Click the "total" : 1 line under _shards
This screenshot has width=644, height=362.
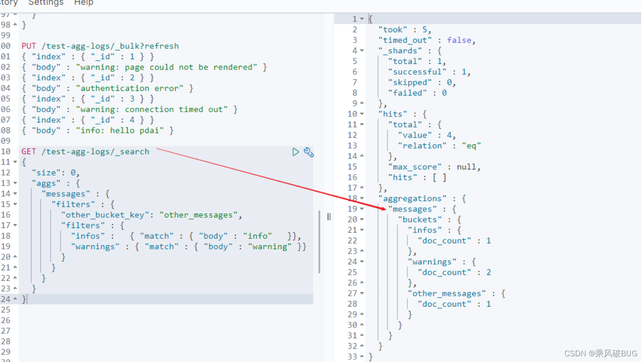pyautogui.click(x=417, y=61)
